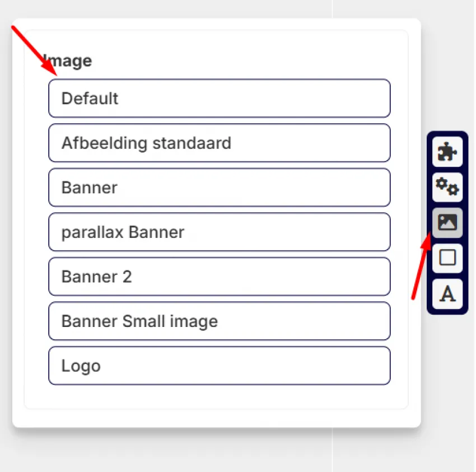This screenshot has width=476, height=472.
Task: Apply the Logo preset from the list
Action: click(219, 366)
